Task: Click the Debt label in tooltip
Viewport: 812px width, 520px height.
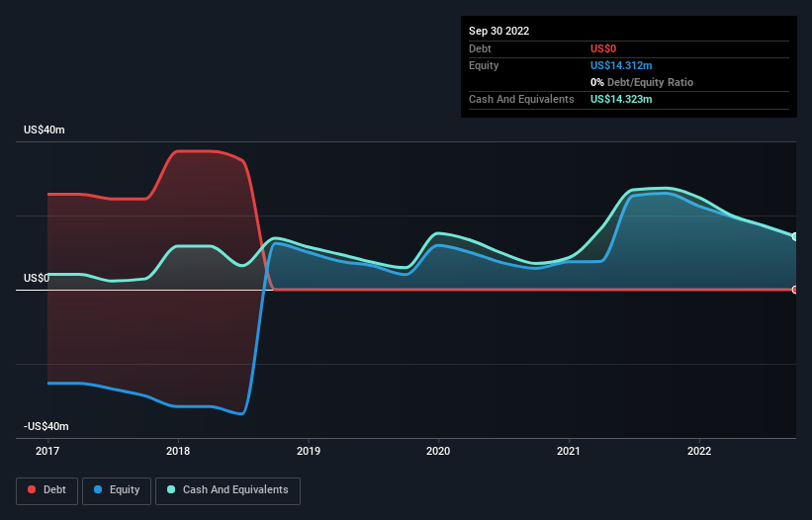Action: coord(480,48)
